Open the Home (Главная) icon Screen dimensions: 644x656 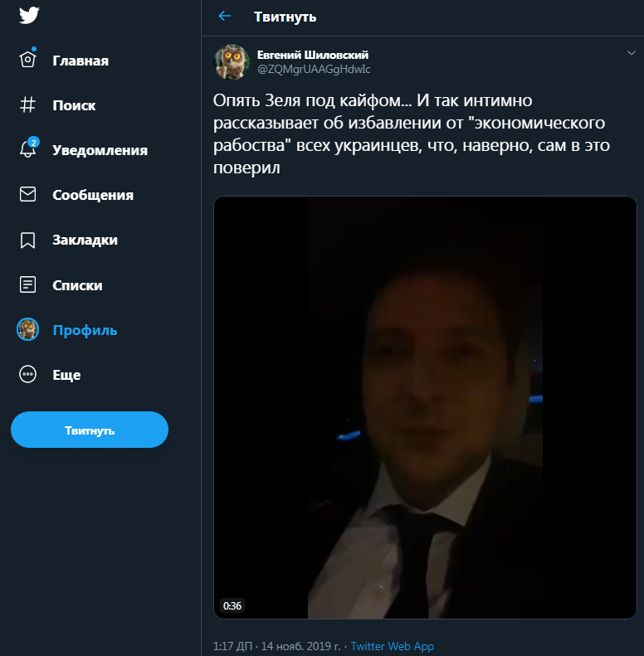[28, 61]
